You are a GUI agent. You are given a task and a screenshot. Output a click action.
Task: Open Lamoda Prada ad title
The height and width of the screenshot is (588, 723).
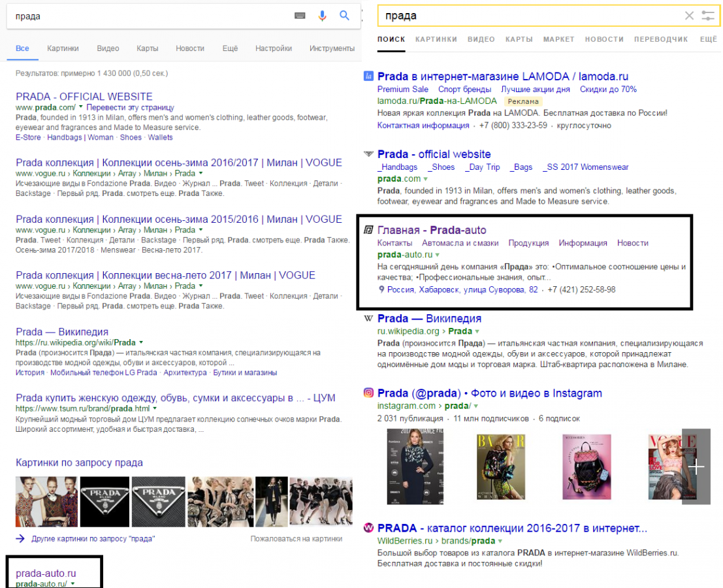503,76
